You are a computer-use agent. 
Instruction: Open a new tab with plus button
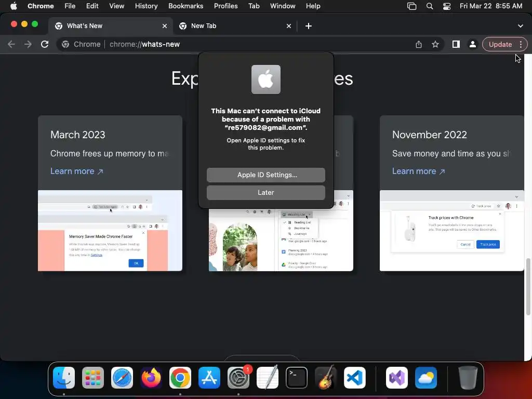click(309, 26)
